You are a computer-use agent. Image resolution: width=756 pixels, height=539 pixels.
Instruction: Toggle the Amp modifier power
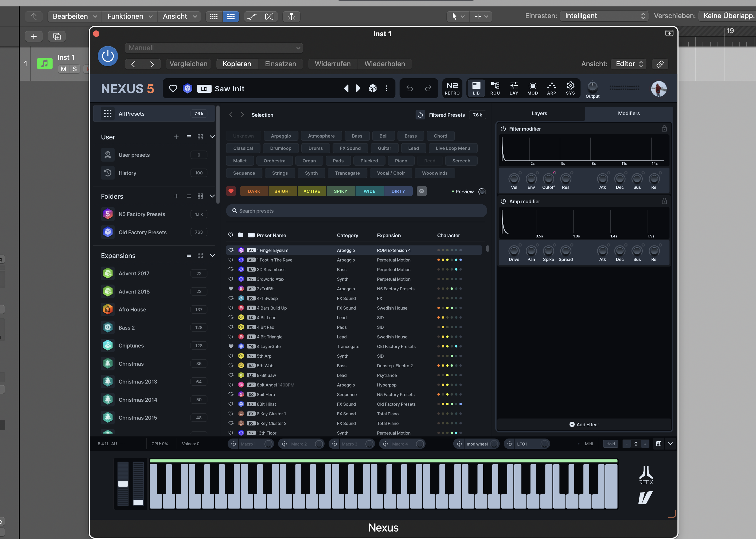point(503,201)
